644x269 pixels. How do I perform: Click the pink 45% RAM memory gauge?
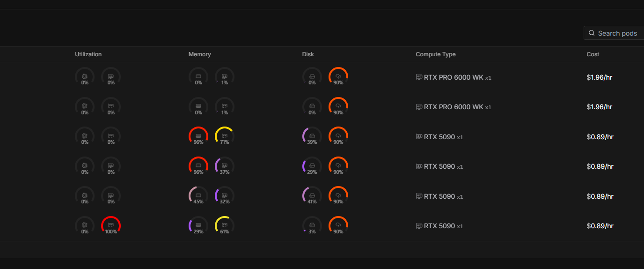click(x=198, y=196)
